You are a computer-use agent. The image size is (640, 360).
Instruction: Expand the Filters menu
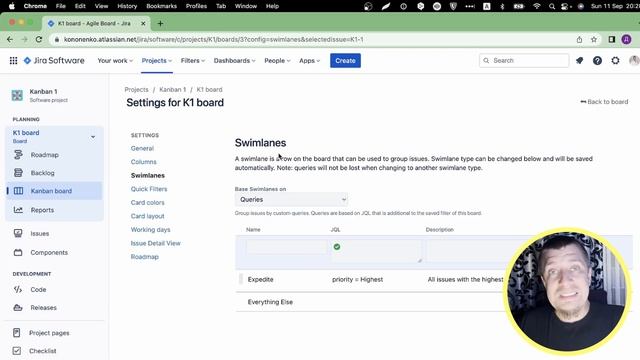[x=193, y=60]
